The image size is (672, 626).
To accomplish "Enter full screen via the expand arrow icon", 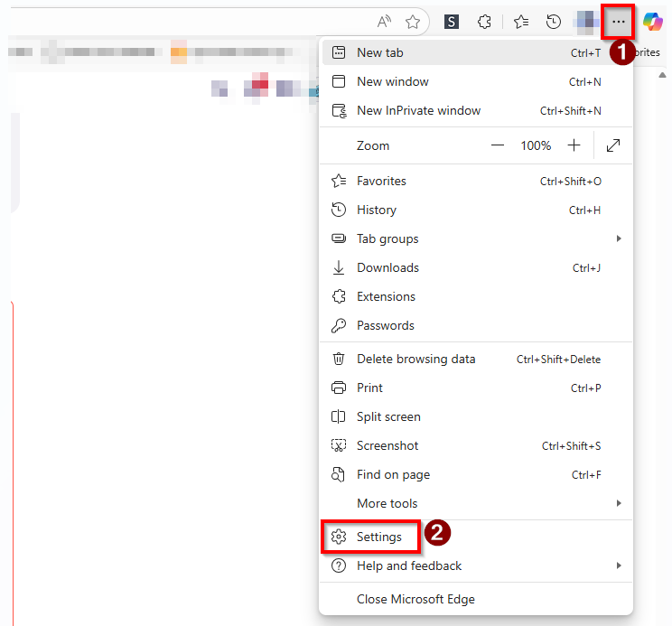I will (x=613, y=145).
